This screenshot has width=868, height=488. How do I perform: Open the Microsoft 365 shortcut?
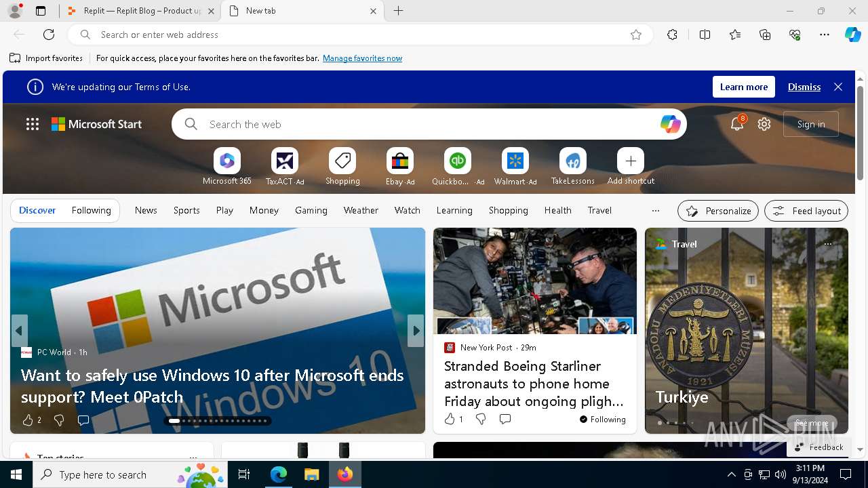pyautogui.click(x=226, y=161)
